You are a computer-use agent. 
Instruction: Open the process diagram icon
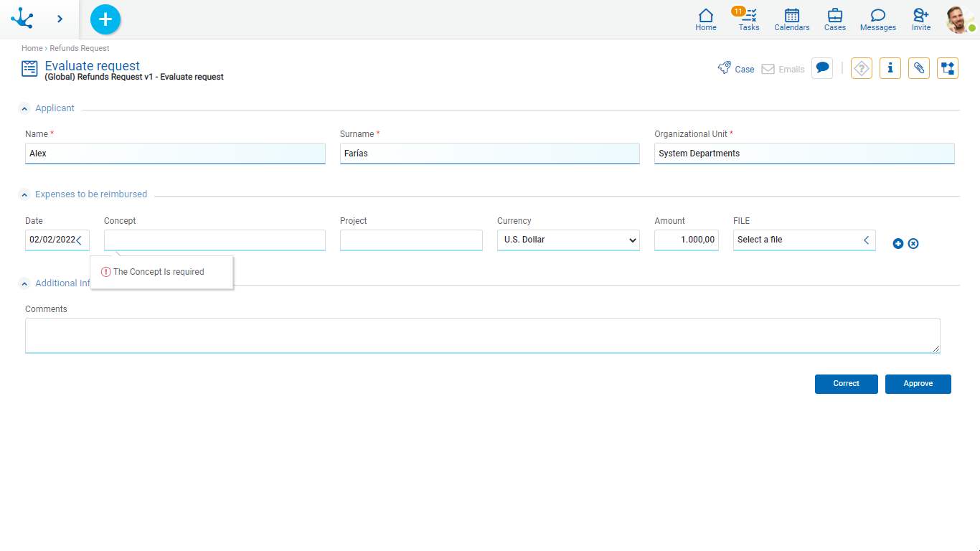[948, 68]
